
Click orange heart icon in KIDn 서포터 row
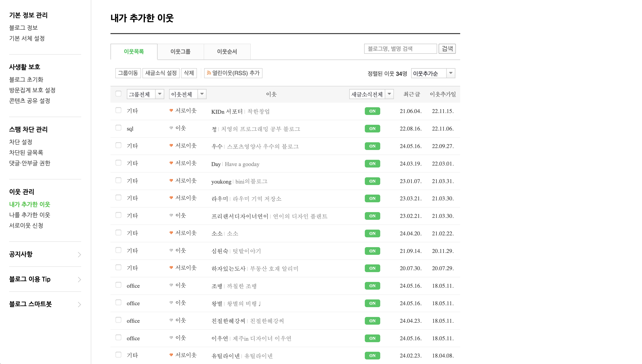point(171,111)
